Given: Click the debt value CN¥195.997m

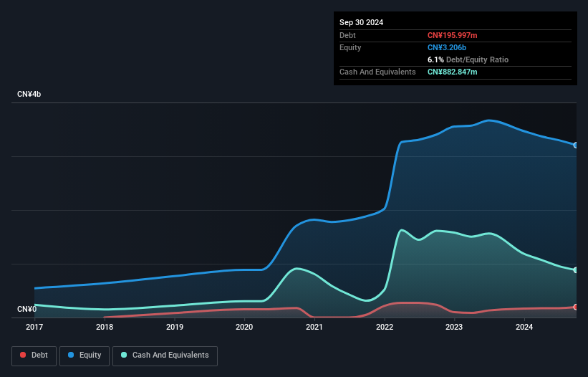Looking at the screenshot, I should click(x=452, y=35).
